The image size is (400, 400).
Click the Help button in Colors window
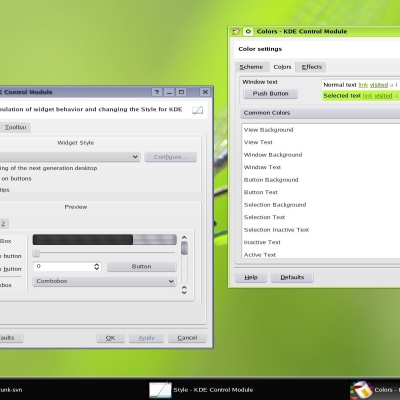tap(251, 277)
